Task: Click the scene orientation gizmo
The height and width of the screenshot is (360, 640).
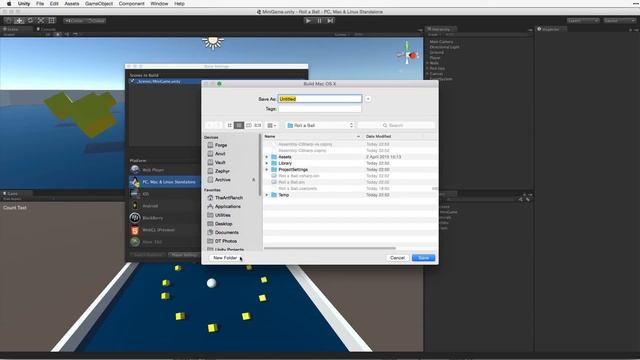Action: 408,54
